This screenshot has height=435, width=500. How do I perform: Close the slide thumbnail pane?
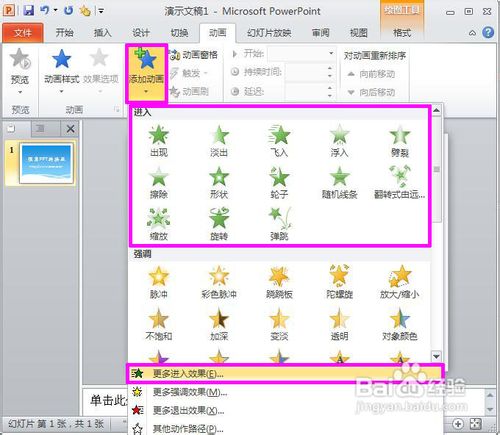[x=70, y=129]
